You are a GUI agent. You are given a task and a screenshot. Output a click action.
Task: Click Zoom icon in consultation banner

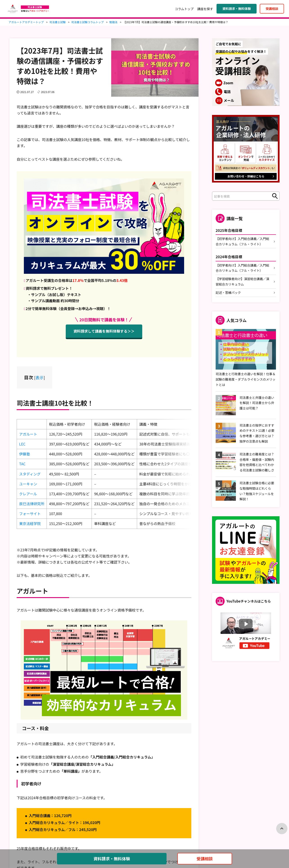coord(219,83)
